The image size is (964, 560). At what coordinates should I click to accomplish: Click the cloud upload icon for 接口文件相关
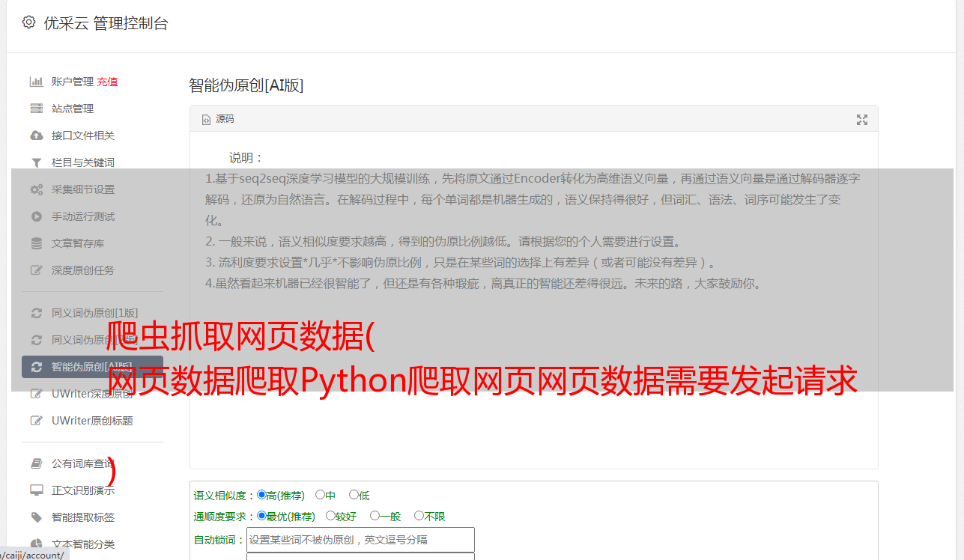click(x=36, y=136)
